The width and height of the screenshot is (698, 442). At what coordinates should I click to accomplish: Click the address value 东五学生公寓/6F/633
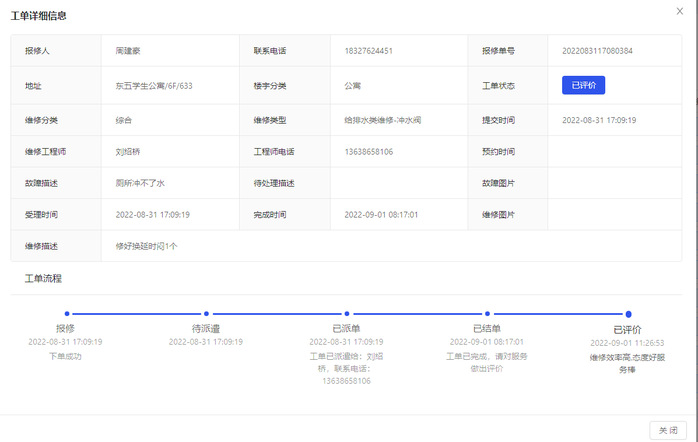[154, 86]
